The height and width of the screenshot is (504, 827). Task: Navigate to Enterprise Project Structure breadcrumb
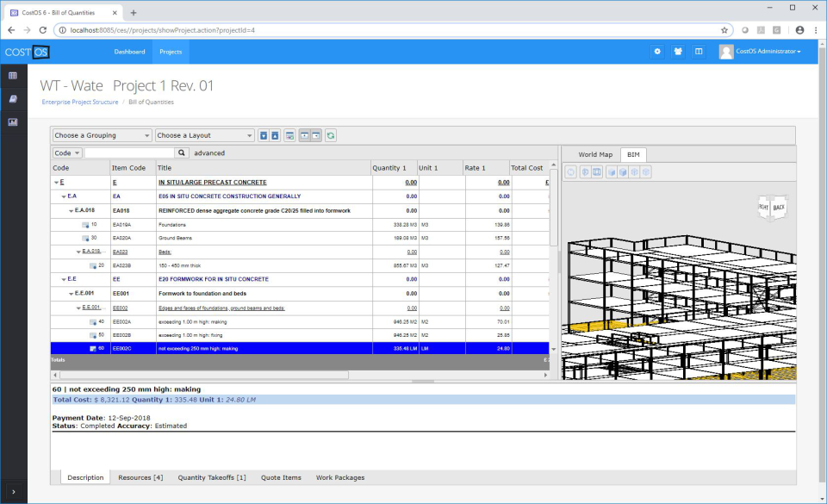(78, 102)
